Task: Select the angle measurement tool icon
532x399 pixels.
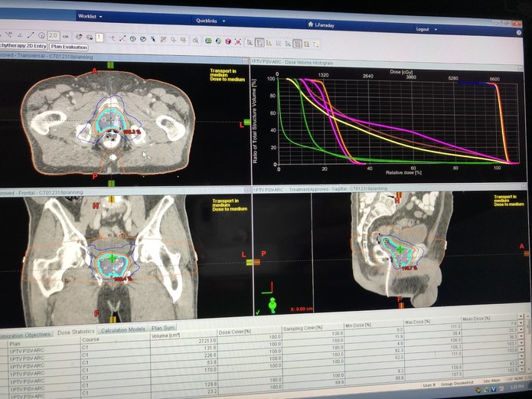Action: click(x=20, y=34)
